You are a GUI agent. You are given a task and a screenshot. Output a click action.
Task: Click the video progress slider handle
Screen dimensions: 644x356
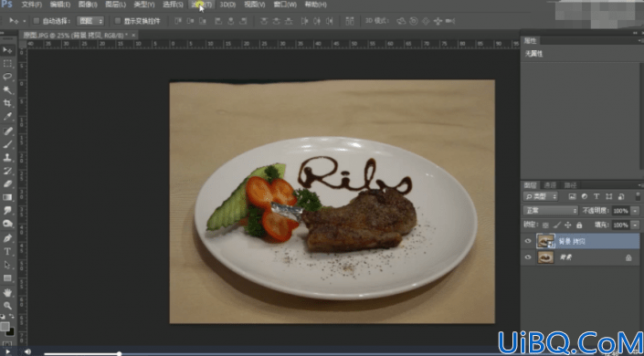coord(119,353)
